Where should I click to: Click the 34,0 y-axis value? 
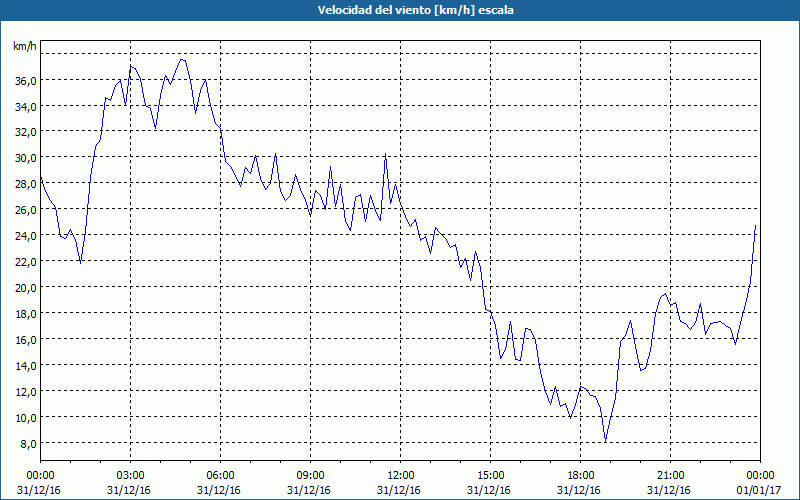point(26,107)
